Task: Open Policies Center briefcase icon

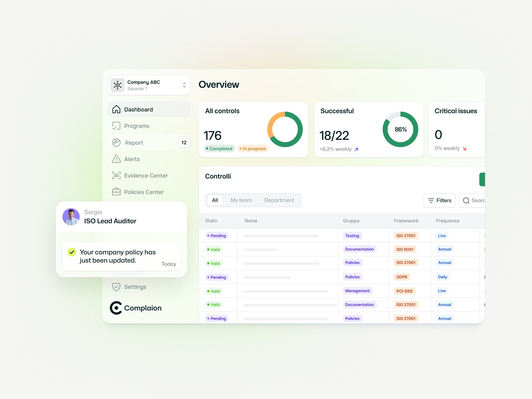Action: tap(116, 192)
